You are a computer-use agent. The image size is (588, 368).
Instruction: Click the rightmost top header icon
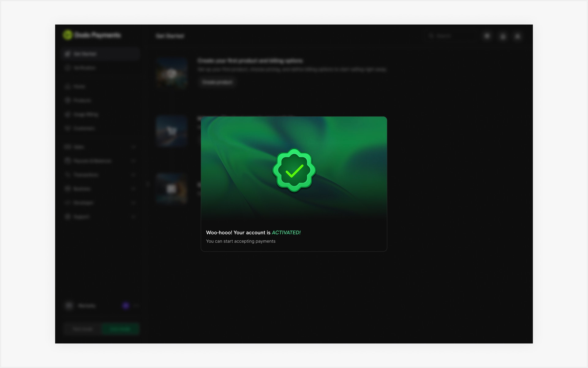click(518, 36)
